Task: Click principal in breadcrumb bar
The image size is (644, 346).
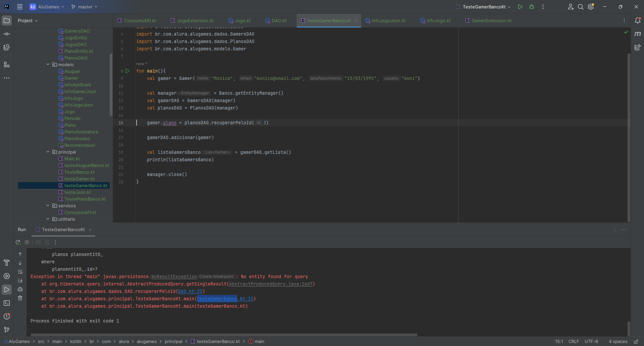Action: pyautogui.click(x=174, y=341)
